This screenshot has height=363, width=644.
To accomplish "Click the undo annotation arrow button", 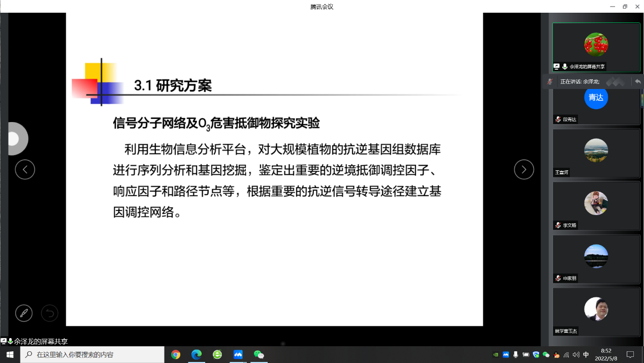I will point(49,313).
